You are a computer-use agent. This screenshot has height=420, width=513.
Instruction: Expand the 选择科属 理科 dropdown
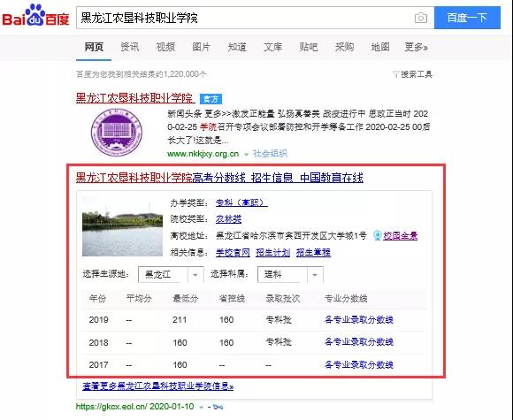tap(290, 274)
